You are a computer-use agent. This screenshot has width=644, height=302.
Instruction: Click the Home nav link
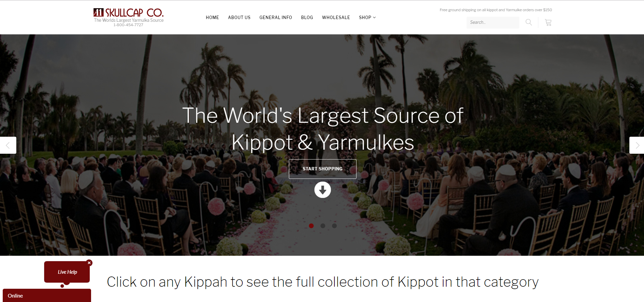[212, 17]
